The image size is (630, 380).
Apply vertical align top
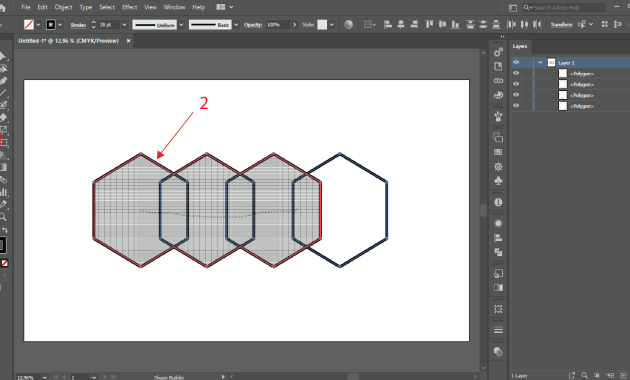pyautogui.click(x=429, y=25)
